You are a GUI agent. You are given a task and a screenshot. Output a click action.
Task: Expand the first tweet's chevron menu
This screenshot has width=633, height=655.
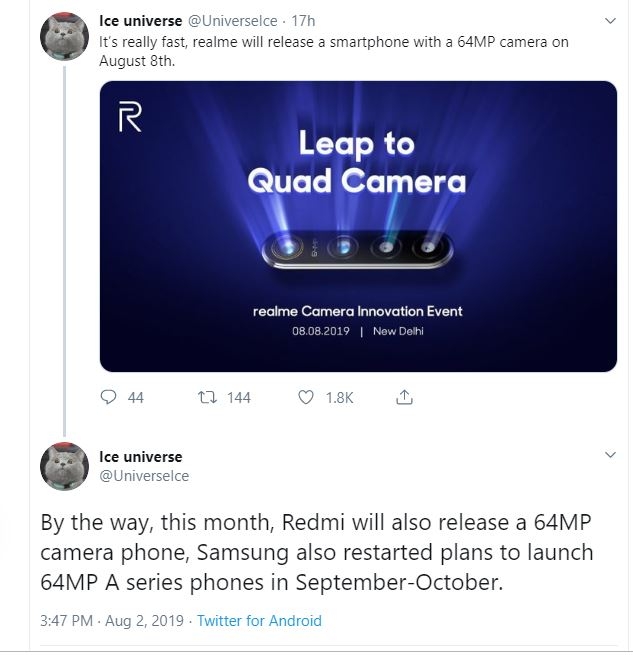tap(610, 20)
